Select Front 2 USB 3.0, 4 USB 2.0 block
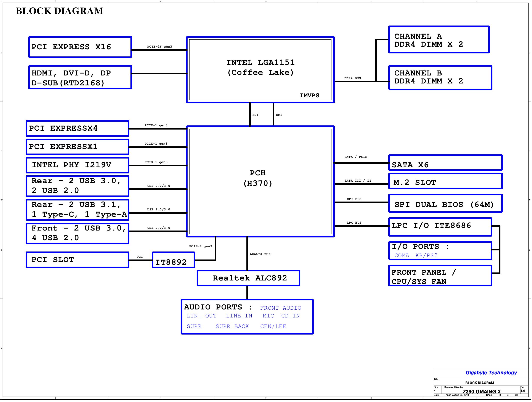 (78, 234)
